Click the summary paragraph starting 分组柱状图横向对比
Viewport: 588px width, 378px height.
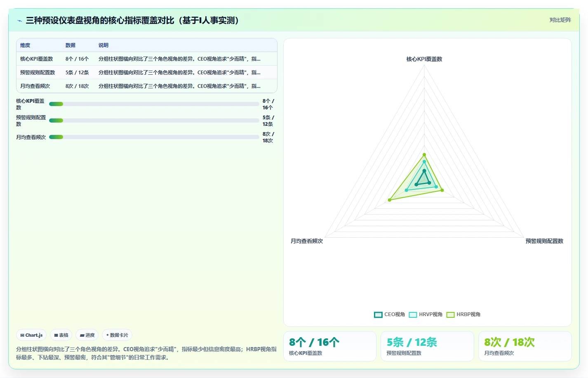click(146, 353)
